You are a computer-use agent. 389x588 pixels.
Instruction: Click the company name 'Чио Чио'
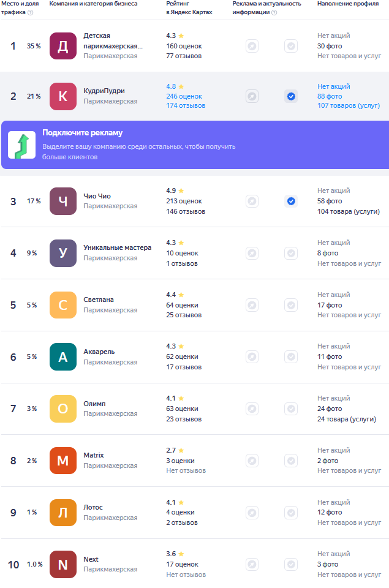(97, 196)
